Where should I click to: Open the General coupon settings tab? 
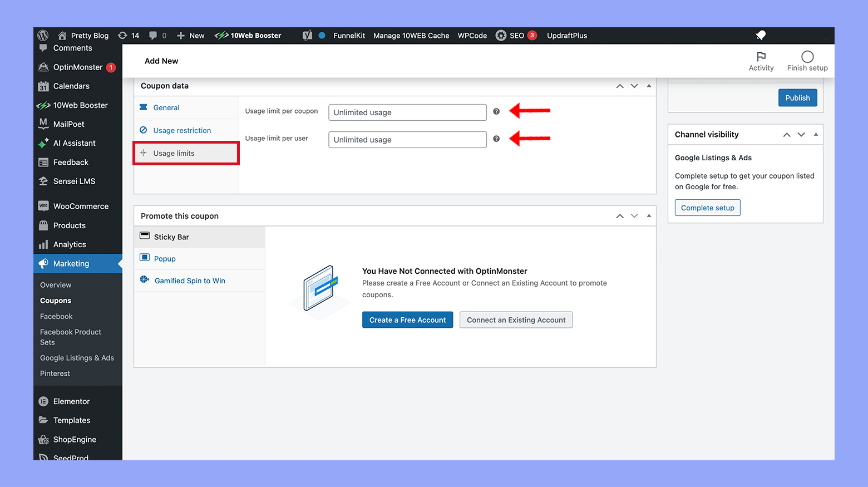[166, 107]
